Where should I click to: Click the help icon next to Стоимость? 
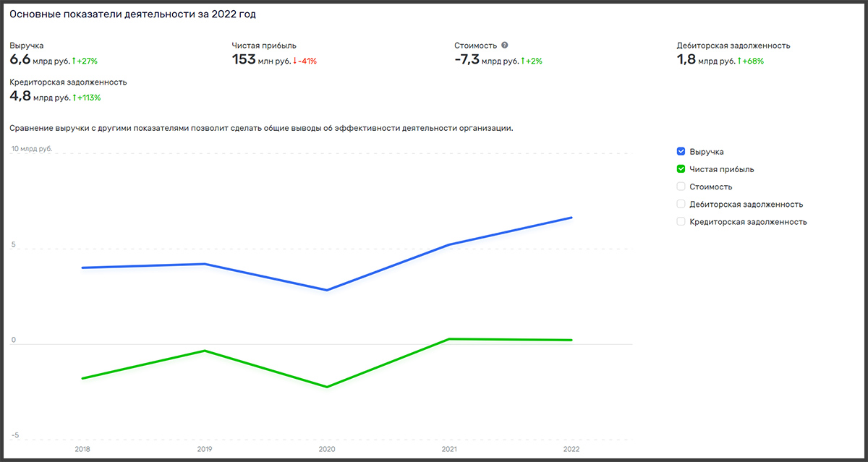point(505,45)
